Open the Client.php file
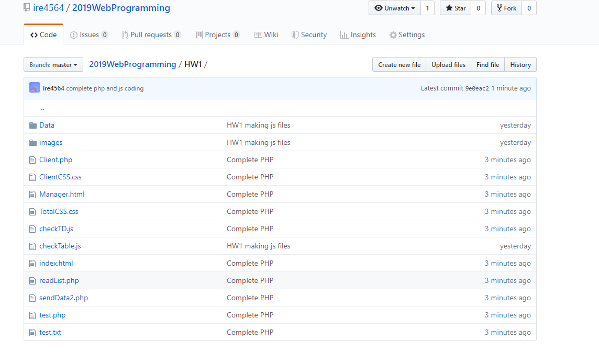599x364 pixels. click(56, 160)
